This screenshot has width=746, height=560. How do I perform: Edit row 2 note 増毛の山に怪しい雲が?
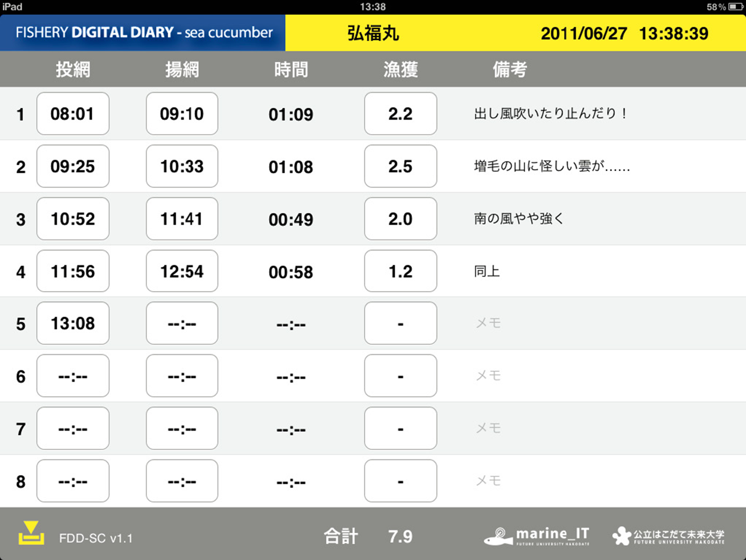552,166
